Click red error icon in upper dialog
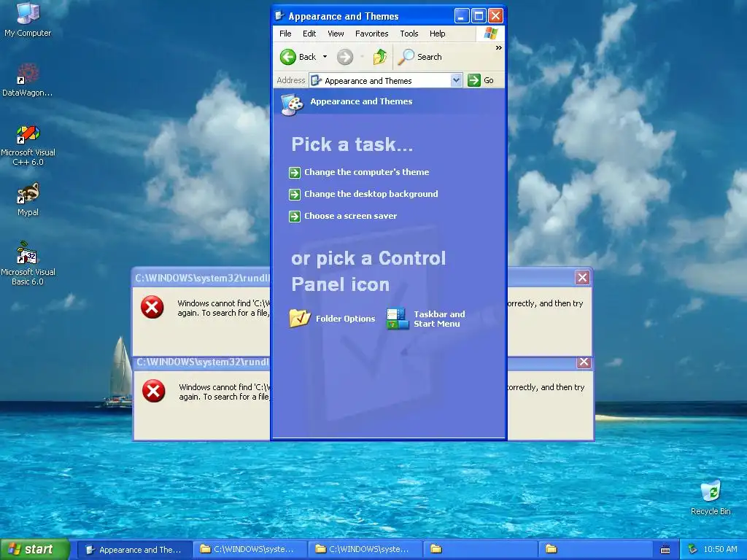This screenshot has height=560, width=747. click(152, 307)
